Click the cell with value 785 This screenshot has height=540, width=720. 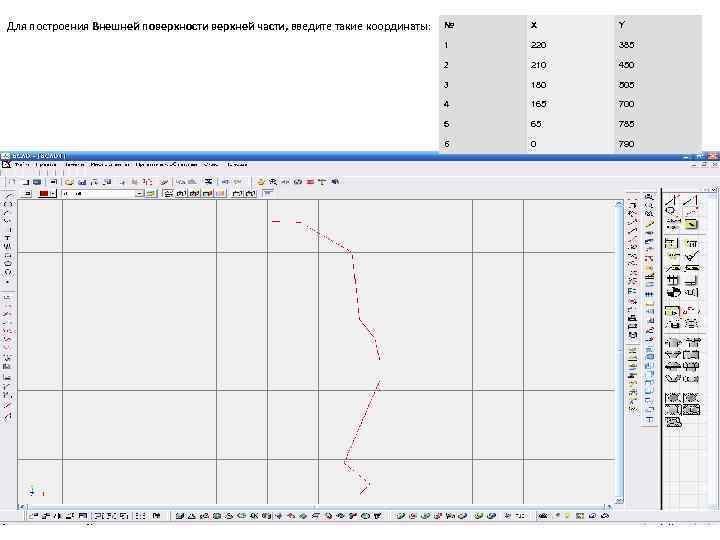(x=626, y=124)
